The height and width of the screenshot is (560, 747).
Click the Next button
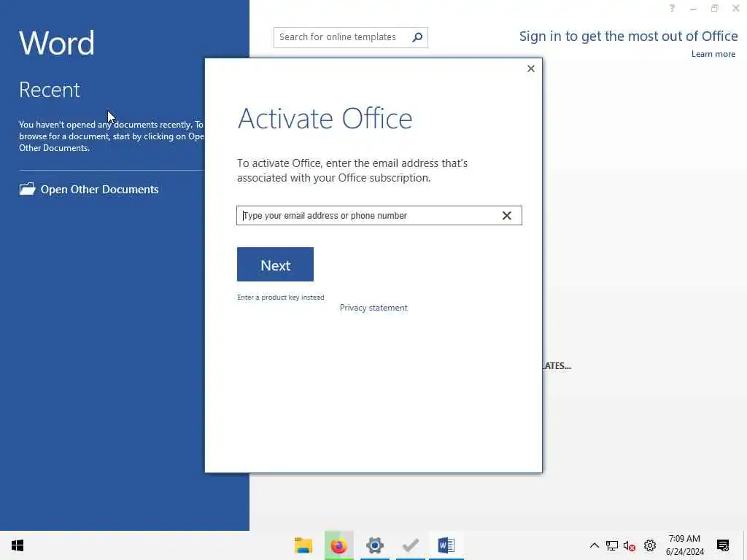[x=275, y=264]
